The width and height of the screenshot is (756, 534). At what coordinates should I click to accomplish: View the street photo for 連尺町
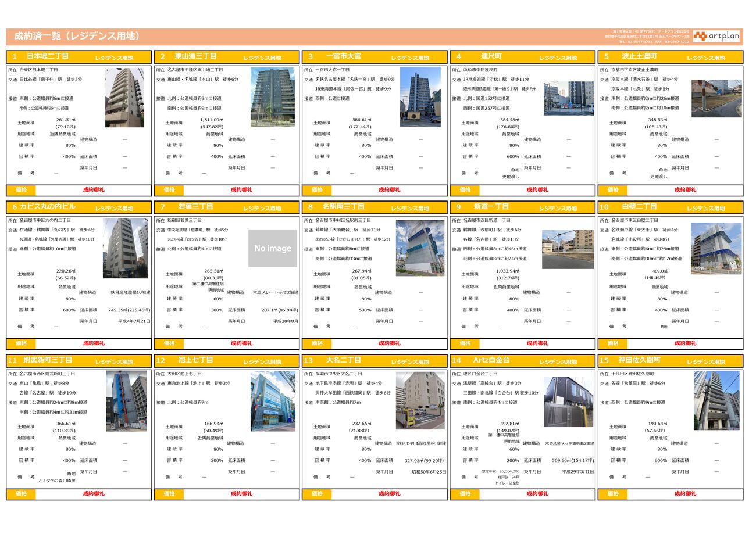coord(569,98)
